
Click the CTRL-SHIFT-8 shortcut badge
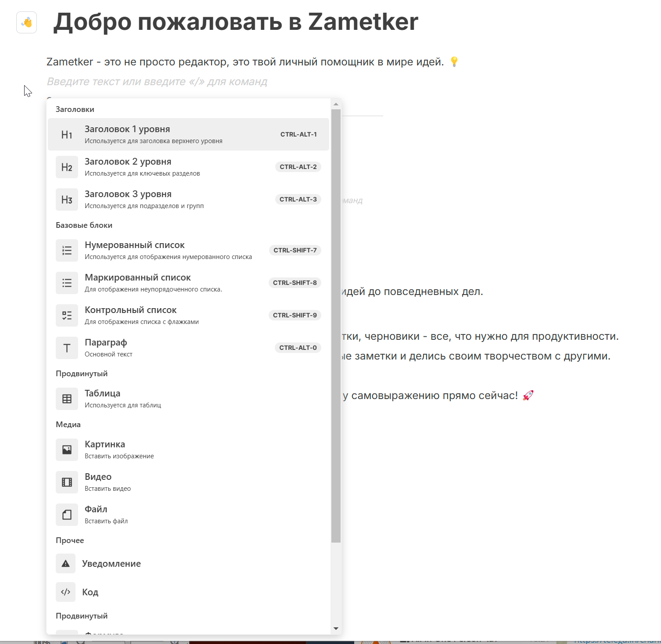point(295,283)
